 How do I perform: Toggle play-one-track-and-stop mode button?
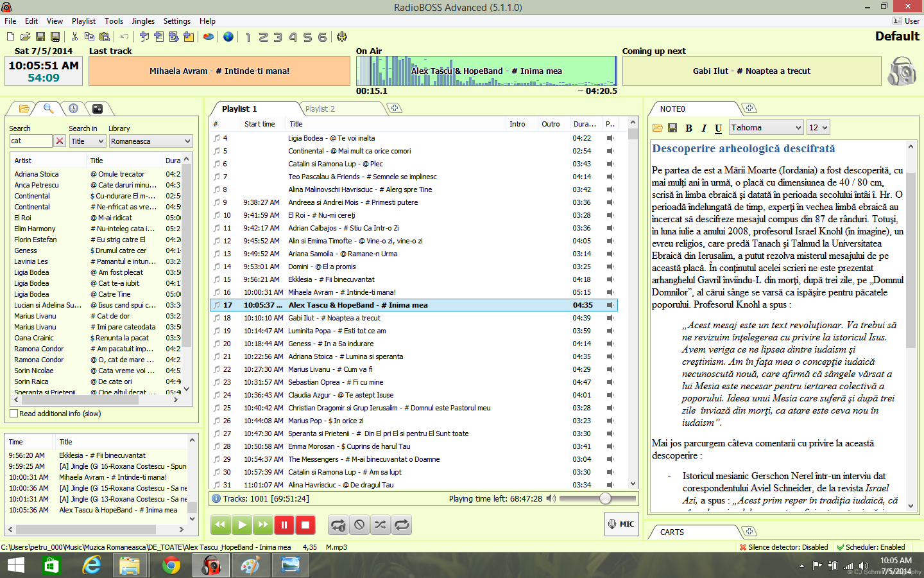(338, 525)
